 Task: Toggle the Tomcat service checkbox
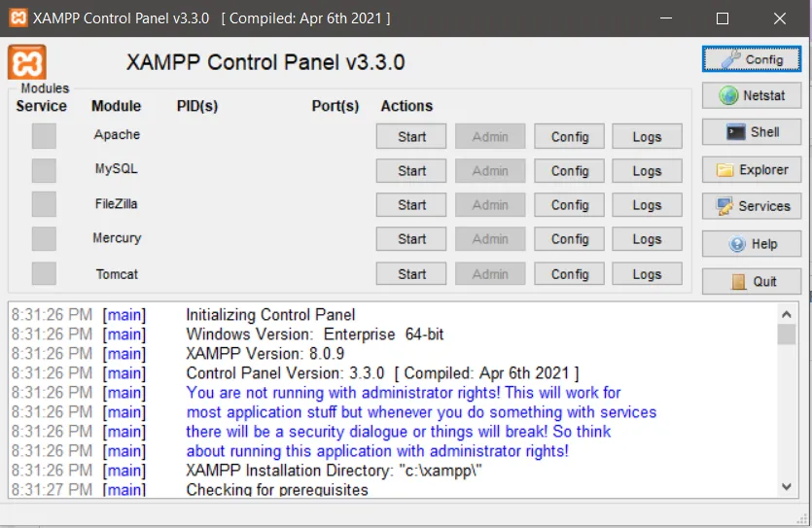(44, 273)
